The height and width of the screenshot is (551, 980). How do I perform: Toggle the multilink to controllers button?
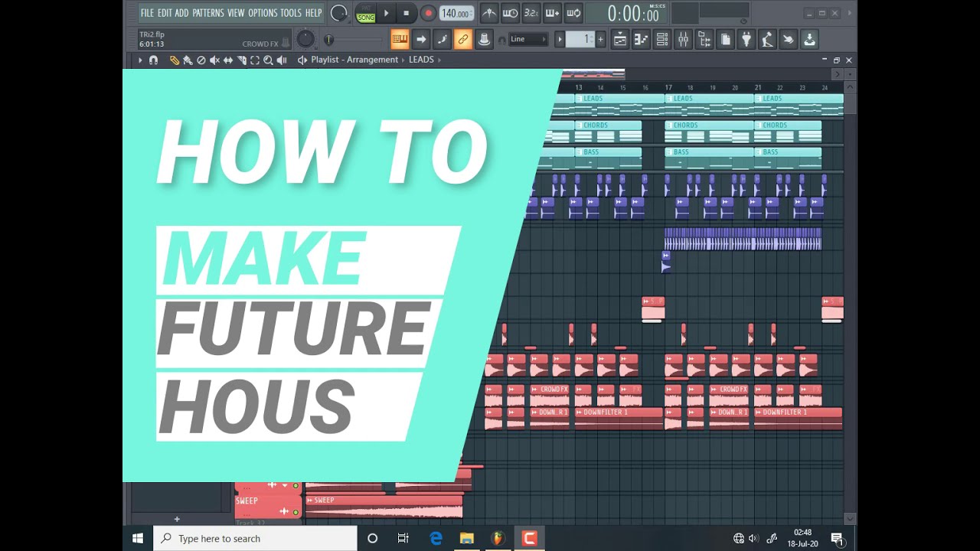[463, 39]
